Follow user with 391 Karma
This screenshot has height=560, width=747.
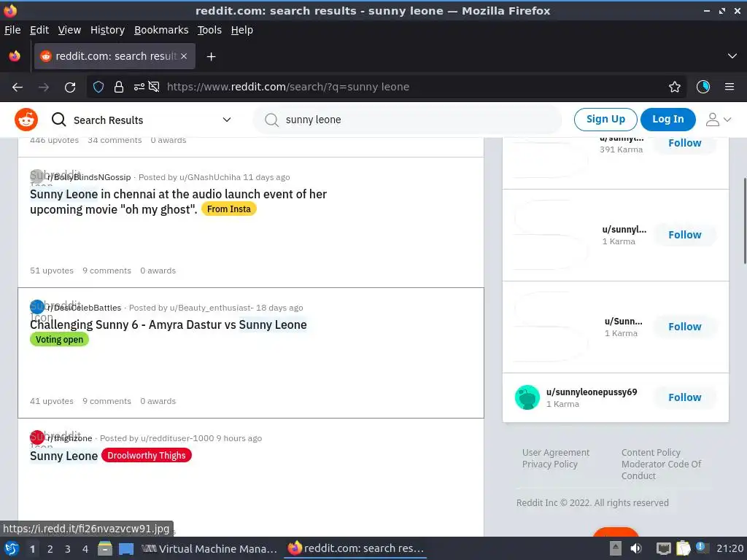coord(684,143)
